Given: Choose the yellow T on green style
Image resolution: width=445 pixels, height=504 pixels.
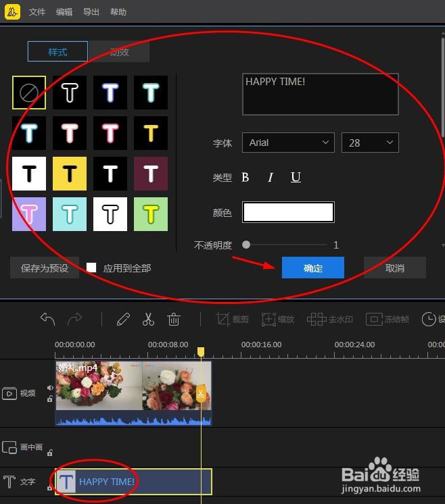Looking at the screenshot, I should 151,214.
